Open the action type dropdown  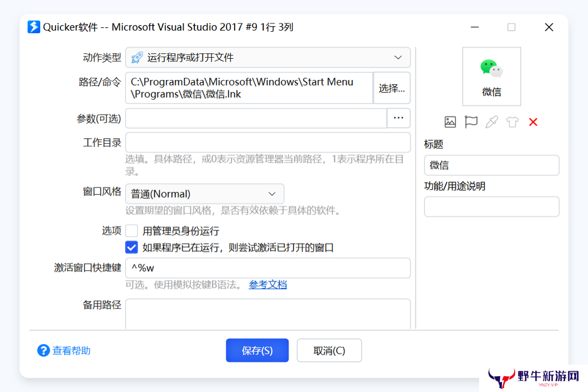[x=268, y=57]
